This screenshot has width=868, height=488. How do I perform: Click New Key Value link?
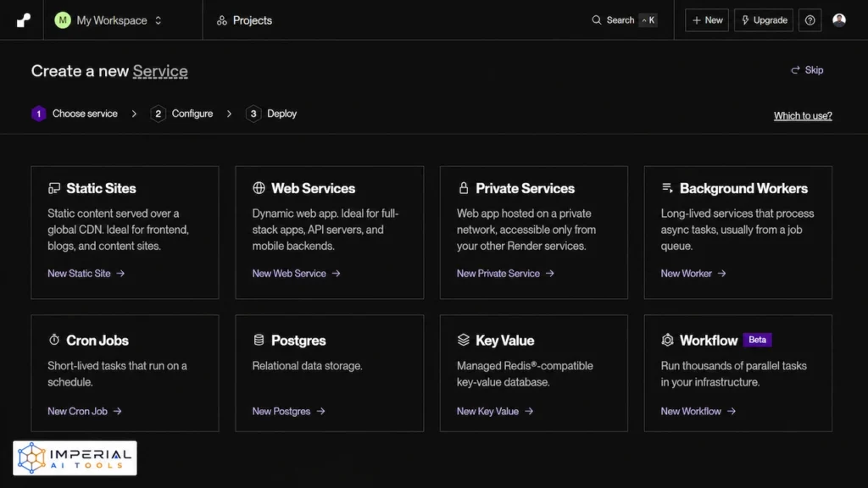coord(495,411)
